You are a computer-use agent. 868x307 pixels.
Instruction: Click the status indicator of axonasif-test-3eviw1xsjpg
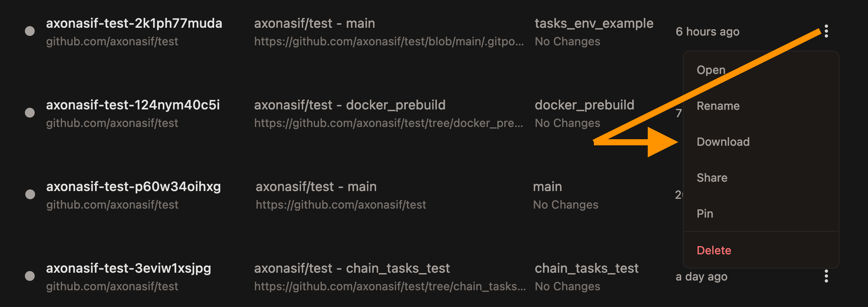pos(29,276)
